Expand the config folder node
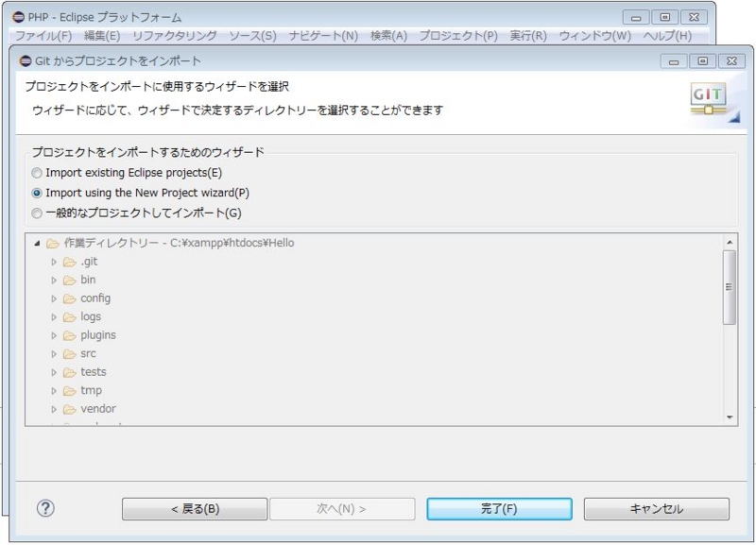The image size is (756, 545). (x=54, y=298)
